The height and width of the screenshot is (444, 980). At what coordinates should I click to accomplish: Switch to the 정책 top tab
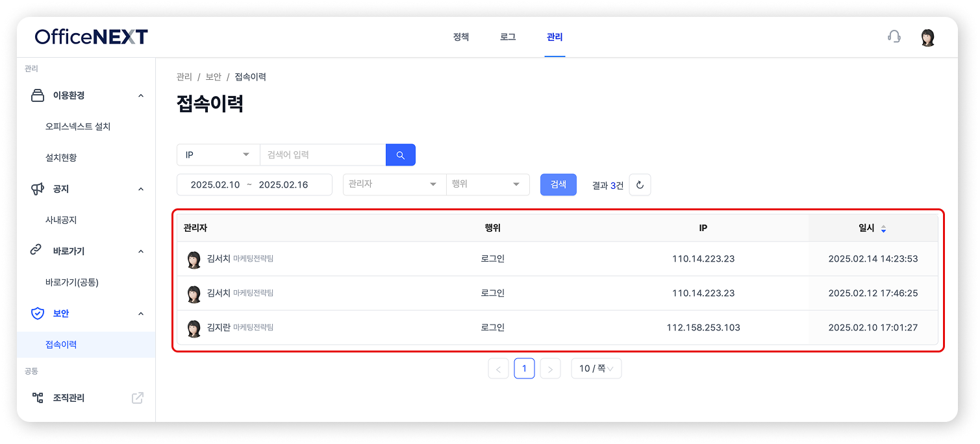[x=461, y=37]
